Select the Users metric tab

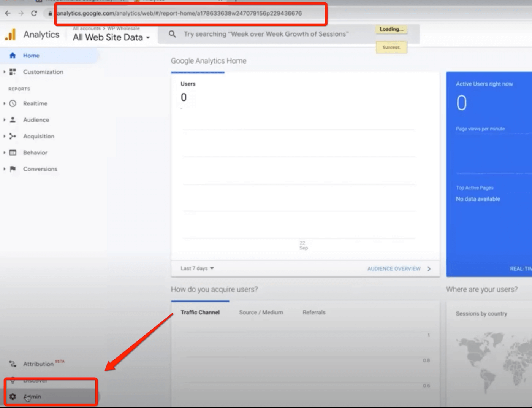(x=188, y=84)
